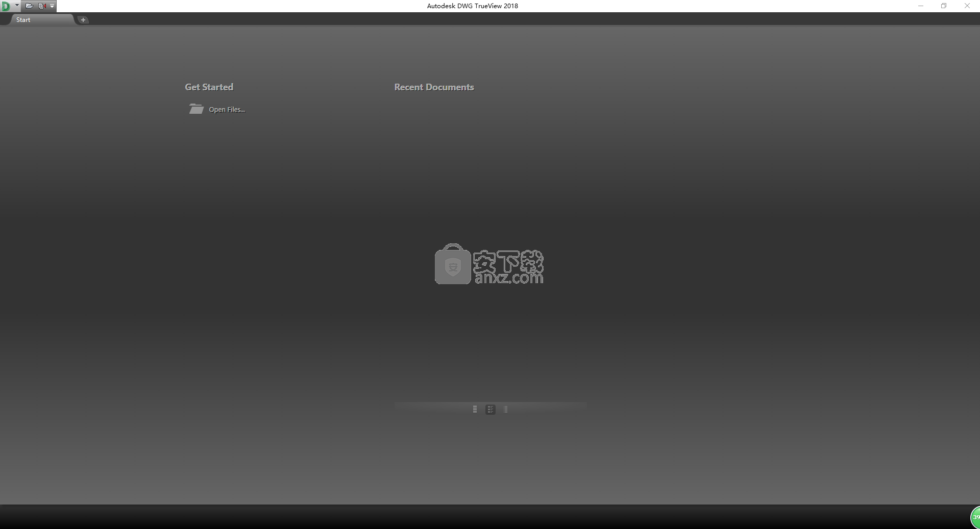Screen dimensions: 980x529
Task: Close the DWG TrueView window
Action: [967, 6]
